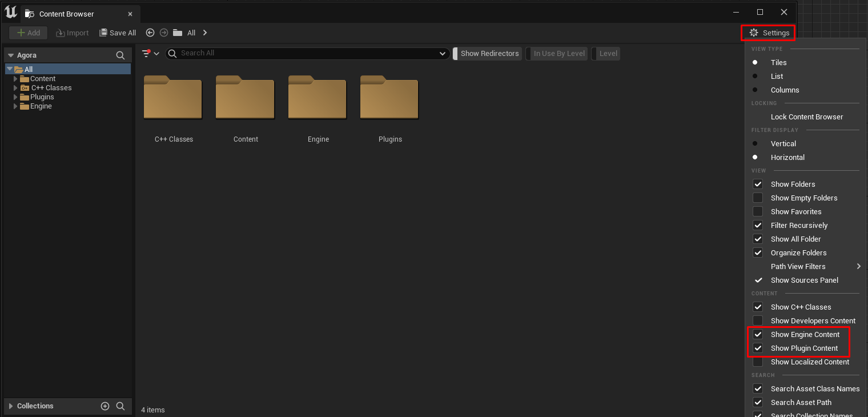Expand the Plugins tree item

15,97
